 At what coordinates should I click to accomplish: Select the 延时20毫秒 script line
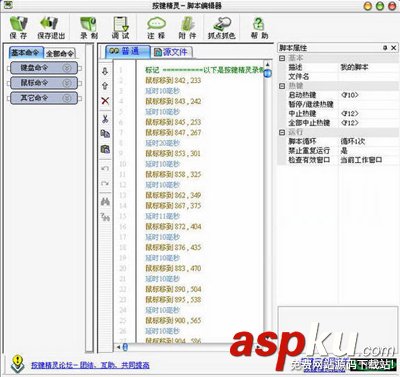coord(162,143)
